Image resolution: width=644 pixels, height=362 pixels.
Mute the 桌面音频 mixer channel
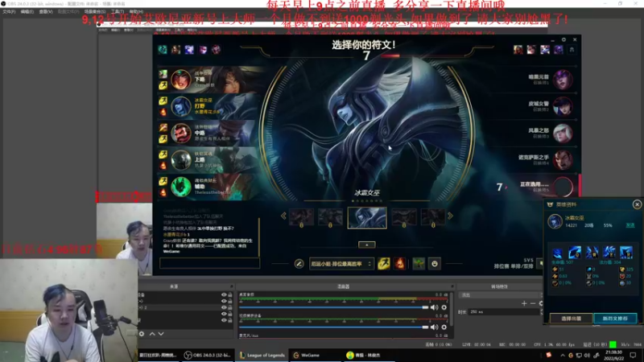[x=434, y=307]
